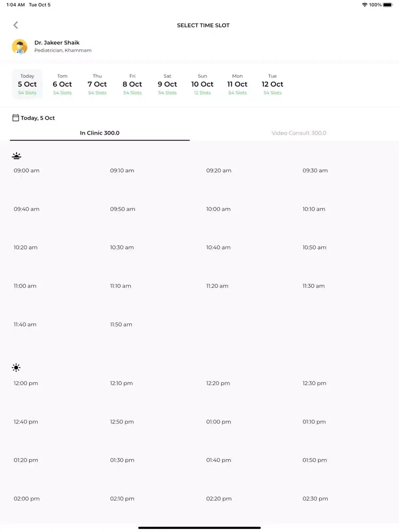Pick 01:10 pm appointment

click(314, 422)
